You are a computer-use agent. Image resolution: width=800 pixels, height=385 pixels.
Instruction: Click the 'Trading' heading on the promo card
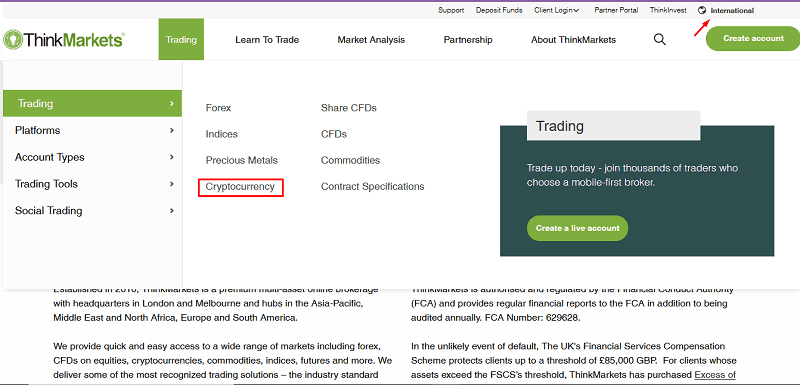(560, 126)
